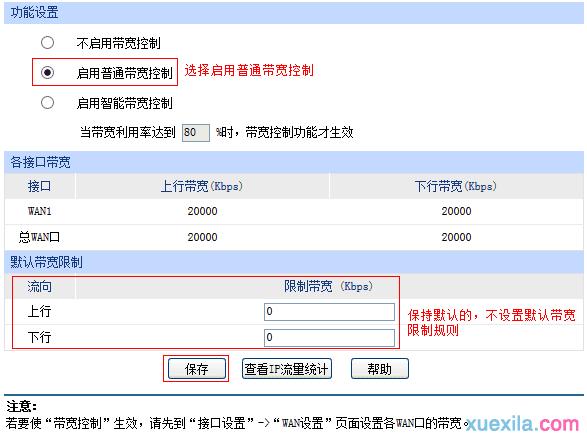This screenshot has height=436, width=587.
Task: Click the 下行 row label in default limit table
Action: (x=39, y=337)
